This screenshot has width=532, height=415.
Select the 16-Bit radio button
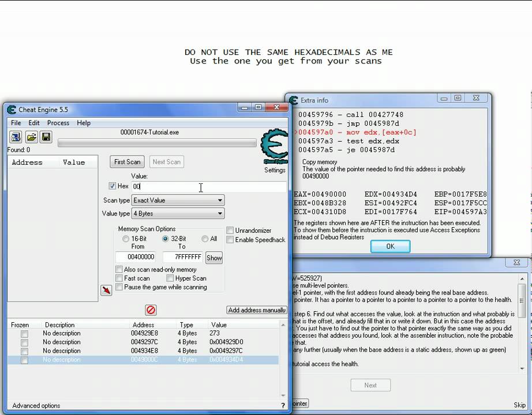pyautogui.click(x=126, y=239)
